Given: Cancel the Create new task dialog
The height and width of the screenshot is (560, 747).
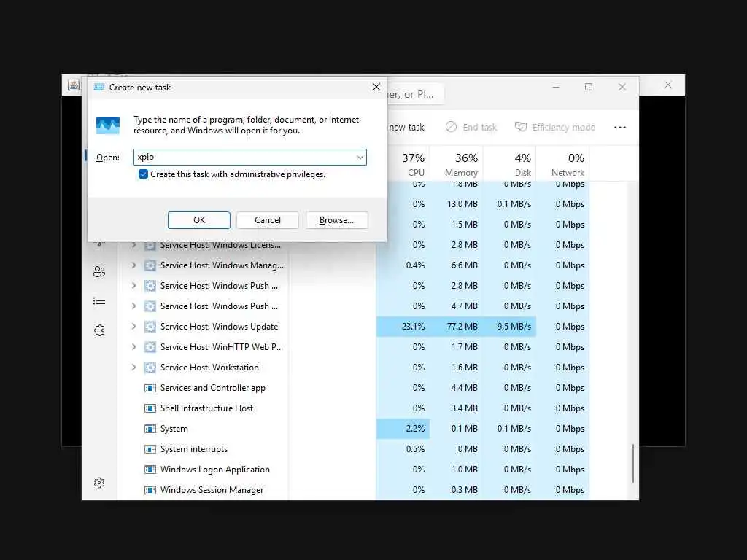Looking at the screenshot, I should (267, 220).
